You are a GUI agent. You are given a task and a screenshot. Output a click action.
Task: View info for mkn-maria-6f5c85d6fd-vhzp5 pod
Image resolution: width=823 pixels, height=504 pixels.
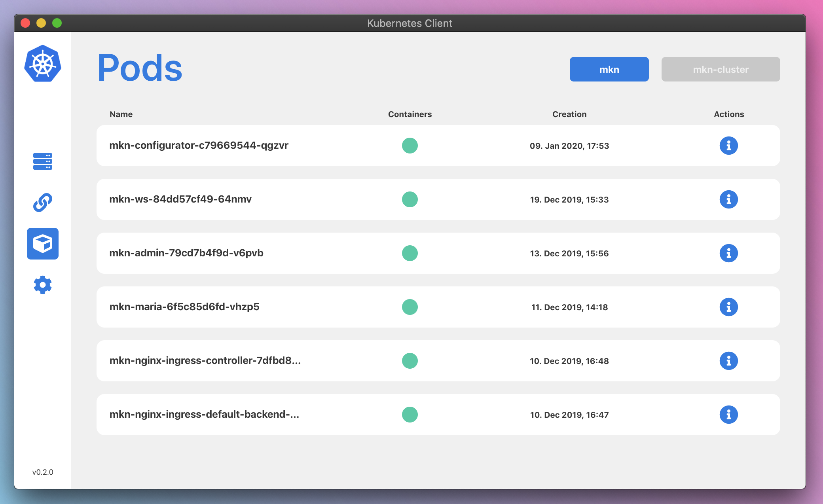click(x=728, y=307)
